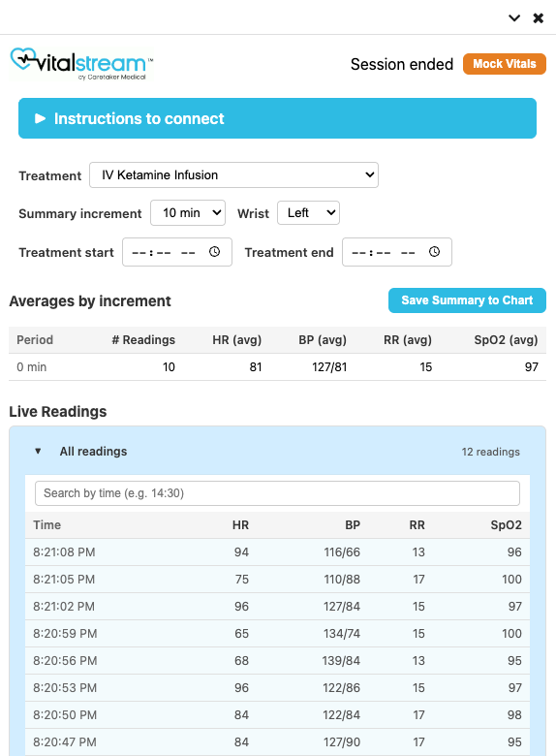Select the 8:20:59 PM reading row

277,634
